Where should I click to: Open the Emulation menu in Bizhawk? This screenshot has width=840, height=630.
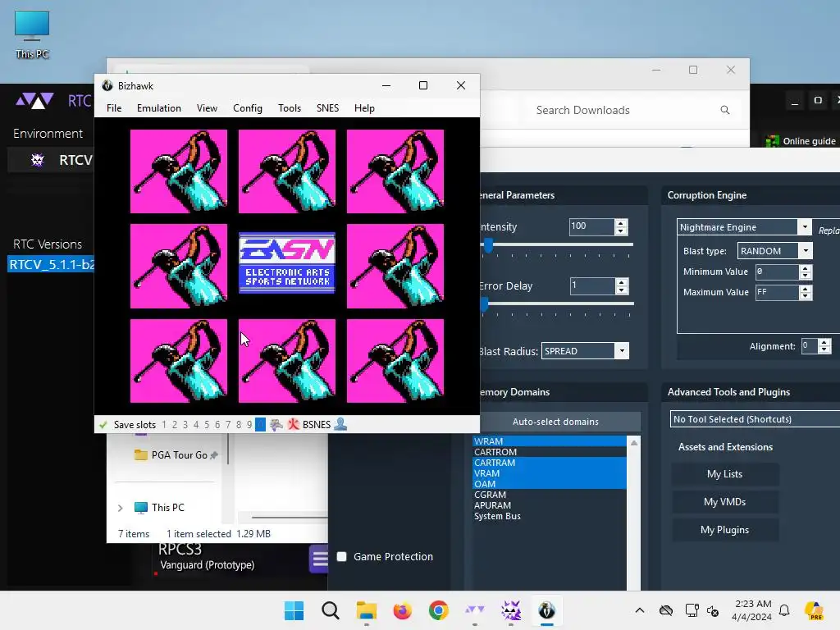(x=159, y=108)
